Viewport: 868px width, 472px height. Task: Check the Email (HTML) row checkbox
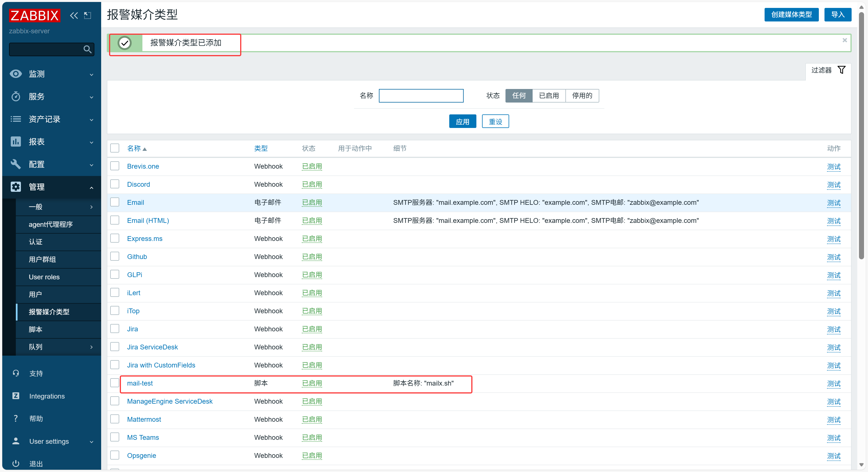pyautogui.click(x=115, y=220)
